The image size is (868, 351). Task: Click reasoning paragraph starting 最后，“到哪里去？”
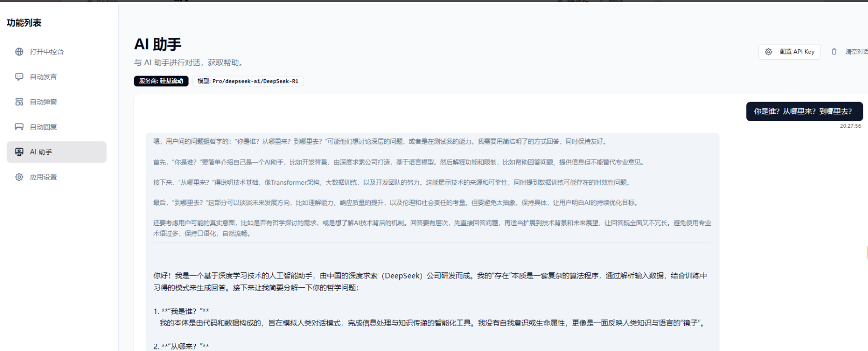pyautogui.click(x=397, y=202)
